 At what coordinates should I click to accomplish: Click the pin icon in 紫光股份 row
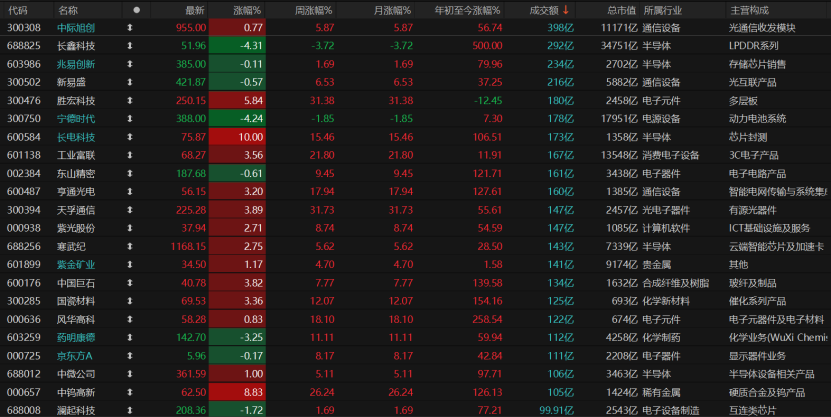coord(130,228)
